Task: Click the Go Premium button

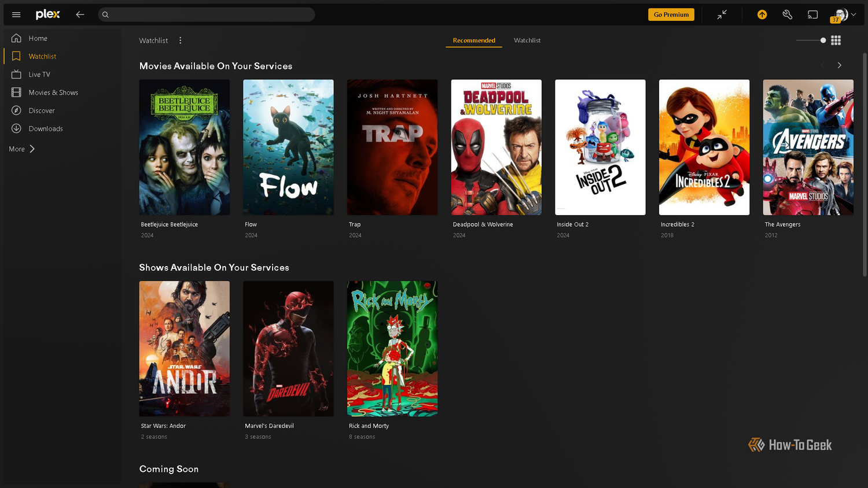Action: (x=671, y=14)
